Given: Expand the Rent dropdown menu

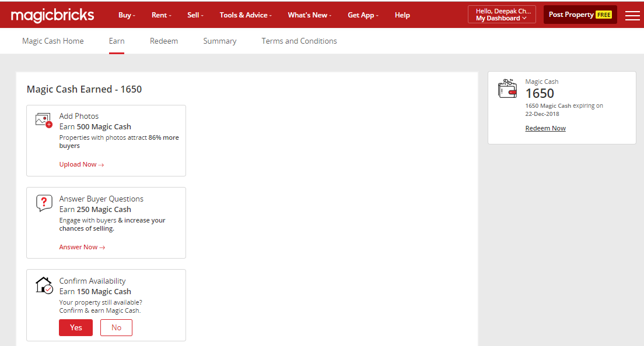Looking at the screenshot, I should (x=161, y=15).
